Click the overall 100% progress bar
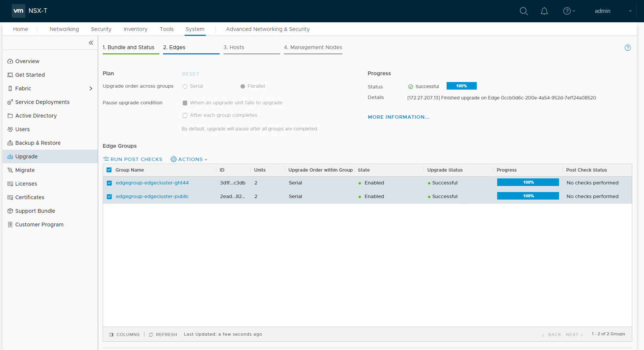Image resolution: width=644 pixels, height=350 pixels. (461, 86)
